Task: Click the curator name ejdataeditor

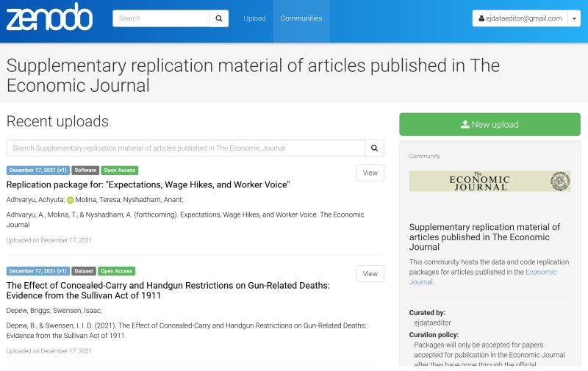Action: coord(432,323)
